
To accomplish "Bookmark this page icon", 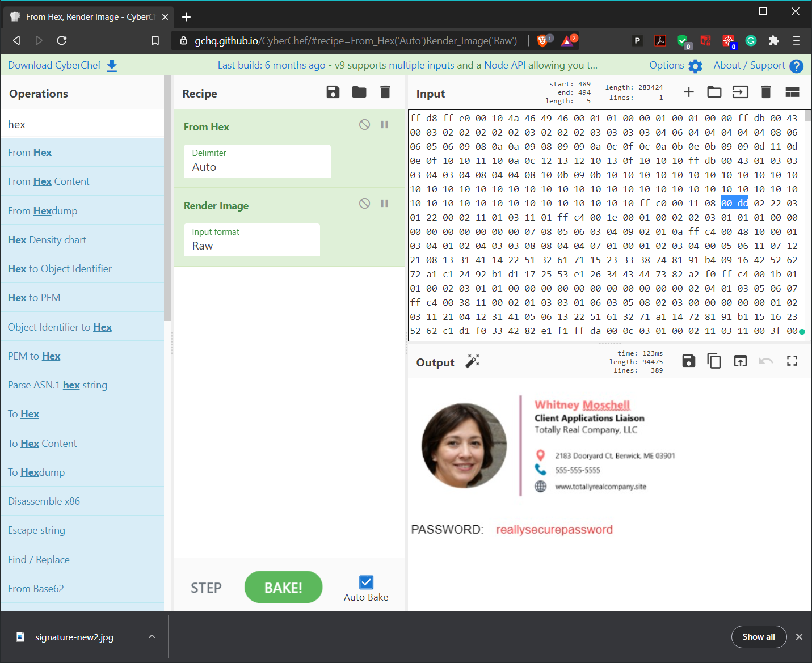I will (155, 40).
